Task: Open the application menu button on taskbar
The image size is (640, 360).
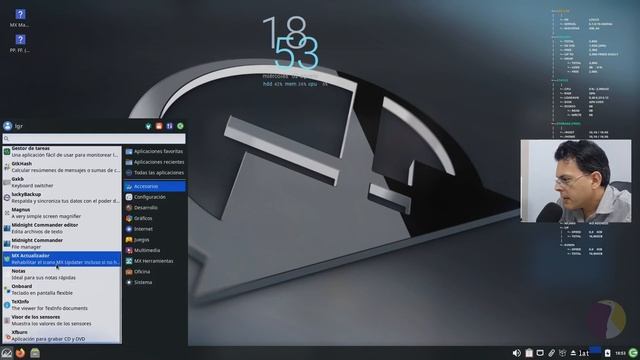Action: [7, 353]
